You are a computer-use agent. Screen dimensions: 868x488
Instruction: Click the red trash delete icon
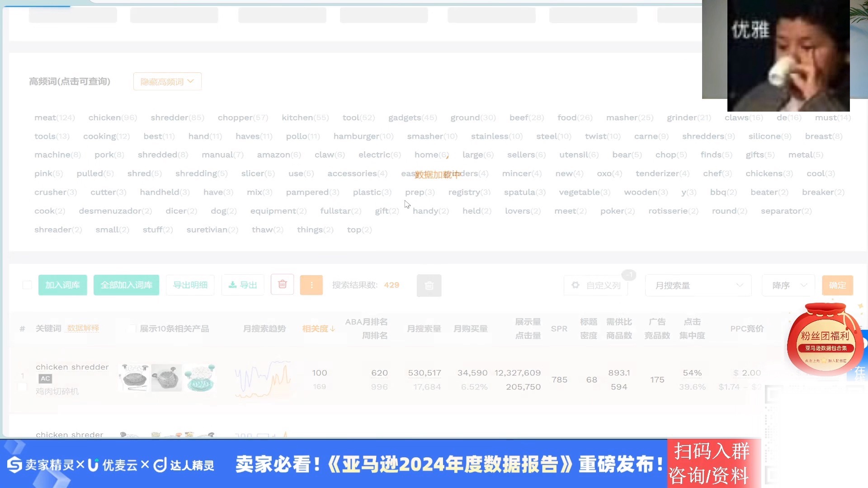(x=282, y=285)
